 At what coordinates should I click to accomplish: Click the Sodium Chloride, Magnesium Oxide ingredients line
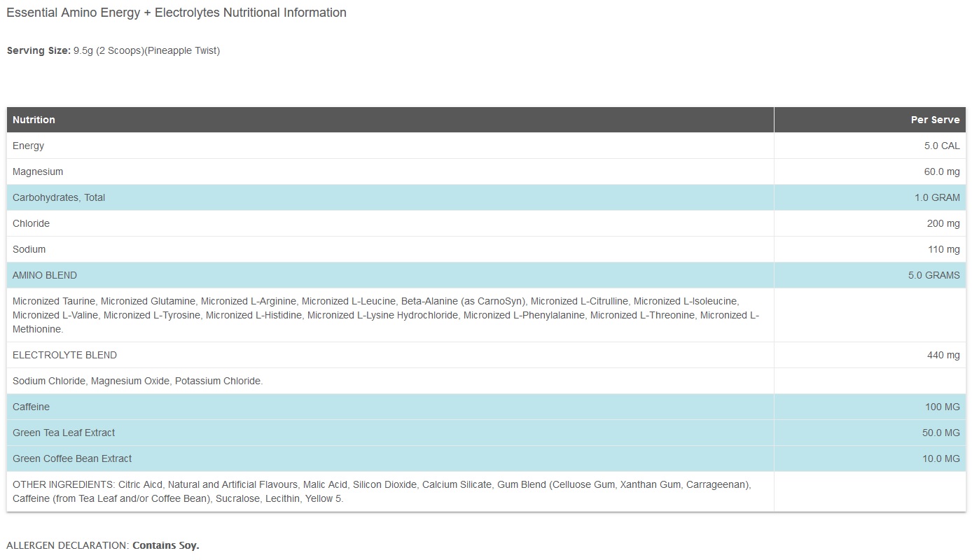[138, 381]
